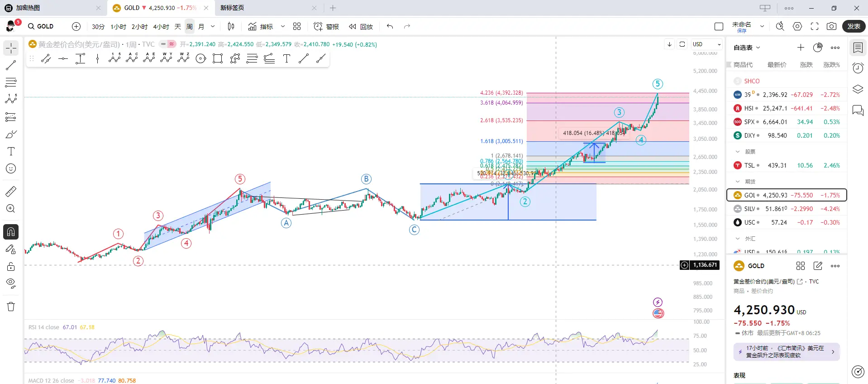Create an alert with 警报
868x384 pixels.
[327, 27]
